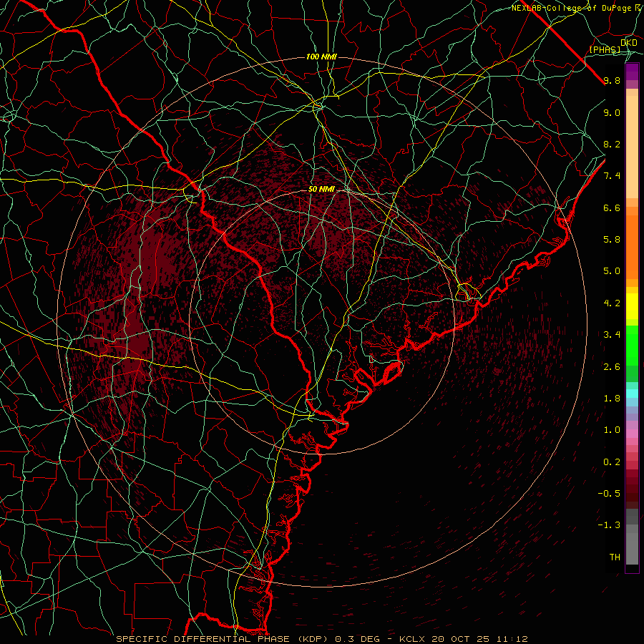Click the 9.8 value on the color scale

coord(612,80)
